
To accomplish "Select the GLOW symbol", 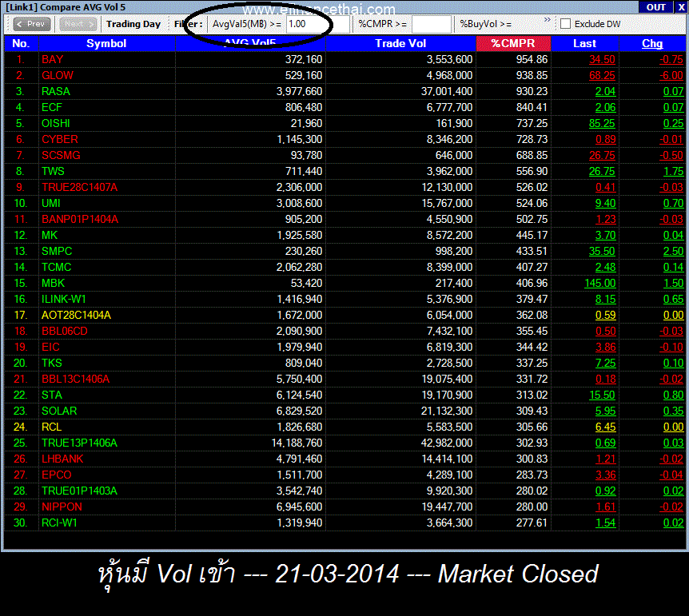I will (58, 75).
